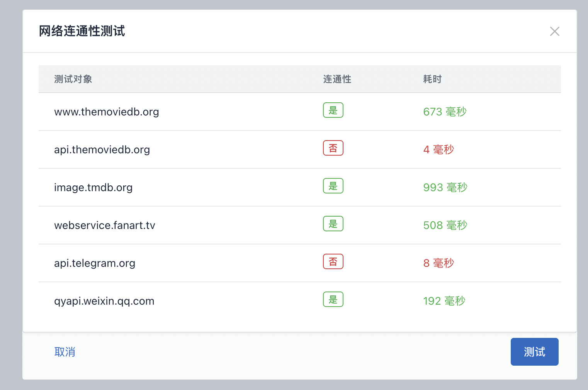This screenshot has width=588, height=390.
Task: Click the 是 badge for qyapi.weixin.qq.com
Action: [x=333, y=299]
